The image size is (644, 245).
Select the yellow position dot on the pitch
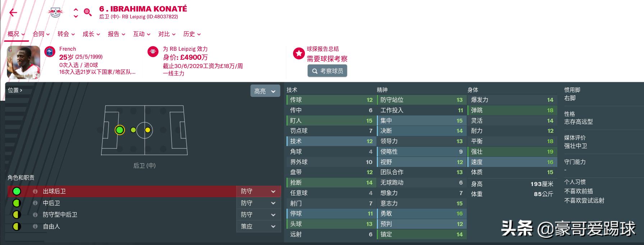coord(147,130)
